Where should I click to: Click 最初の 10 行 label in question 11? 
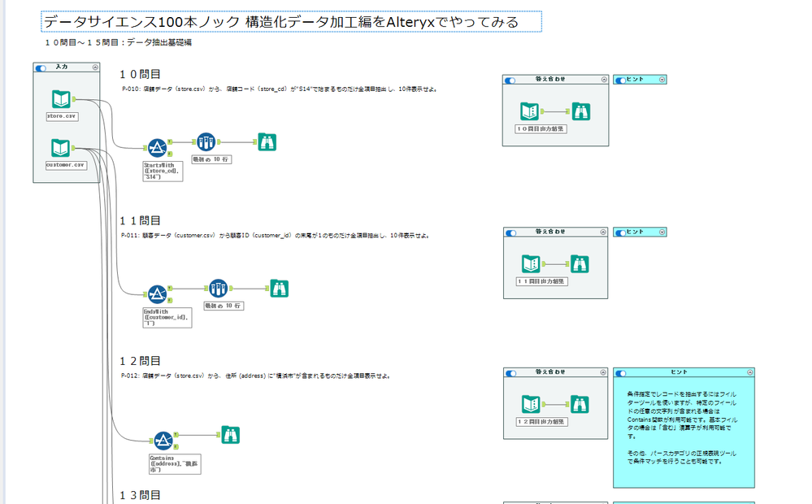tap(224, 306)
